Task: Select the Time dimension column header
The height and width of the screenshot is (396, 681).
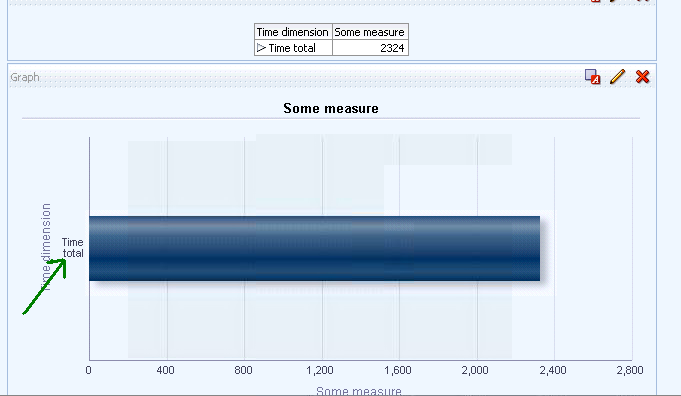Action: point(293,32)
